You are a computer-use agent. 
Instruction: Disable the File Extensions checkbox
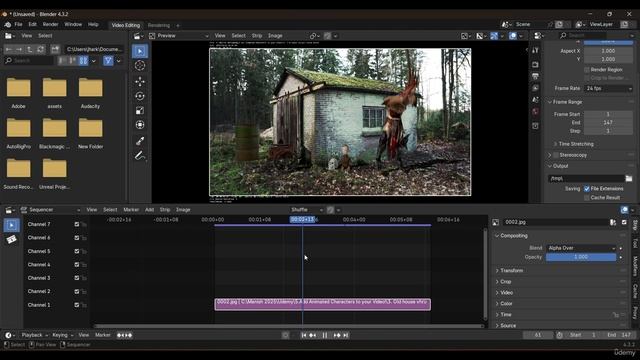pos(587,189)
